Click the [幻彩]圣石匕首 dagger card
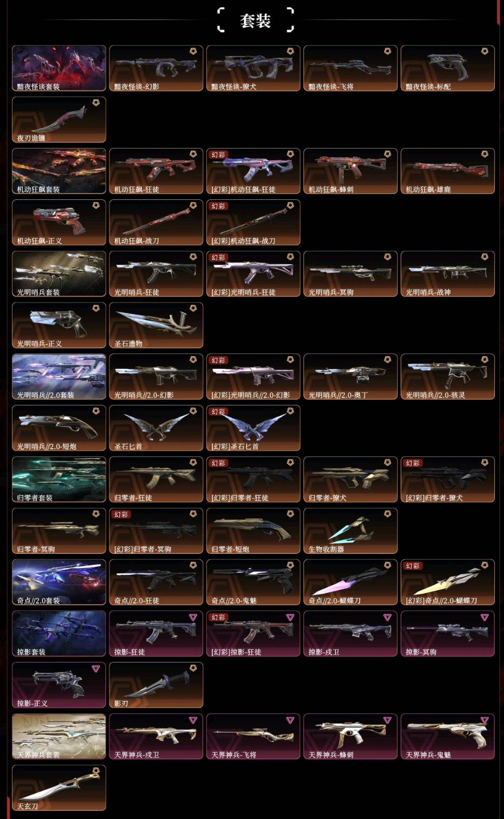This screenshot has width=504, height=819. [253, 428]
